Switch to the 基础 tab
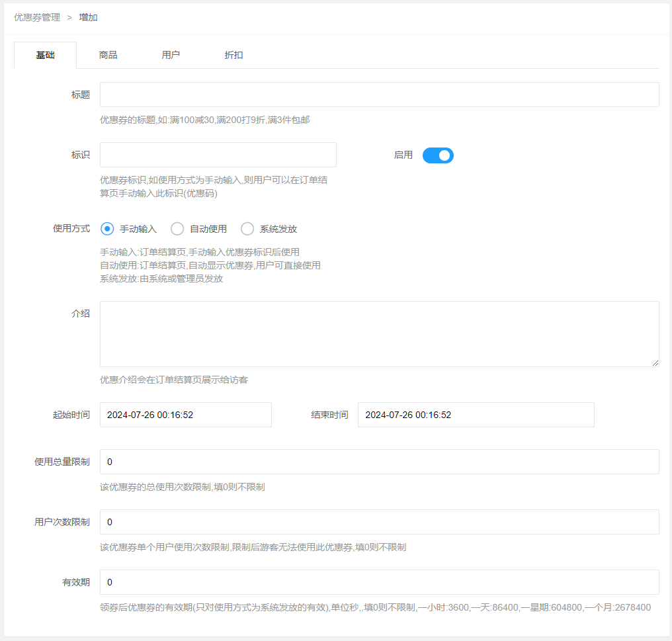This screenshot has height=641, width=672. click(45, 56)
